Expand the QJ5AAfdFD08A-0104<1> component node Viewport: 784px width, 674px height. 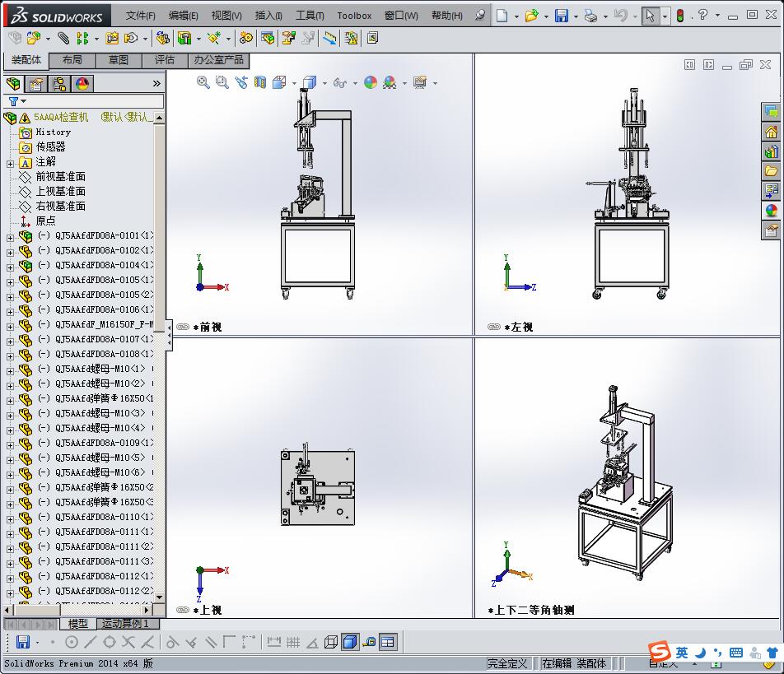[x=10, y=267]
